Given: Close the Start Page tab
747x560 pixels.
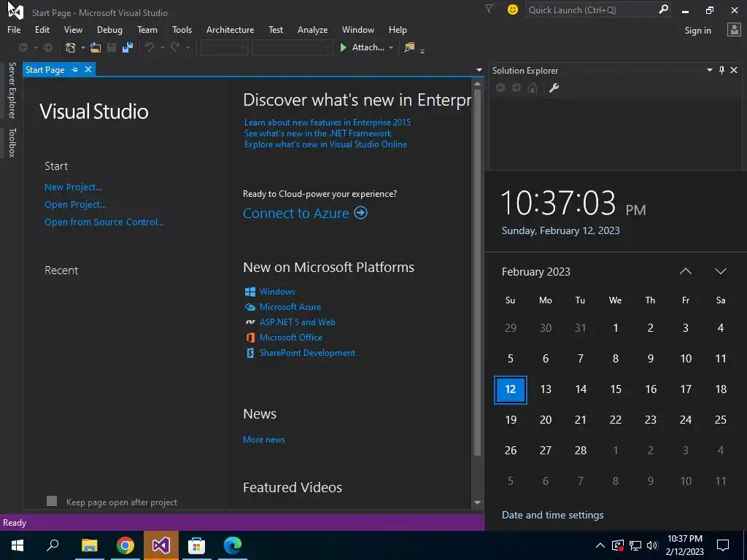Looking at the screenshot, I should (x=88, y=69).
